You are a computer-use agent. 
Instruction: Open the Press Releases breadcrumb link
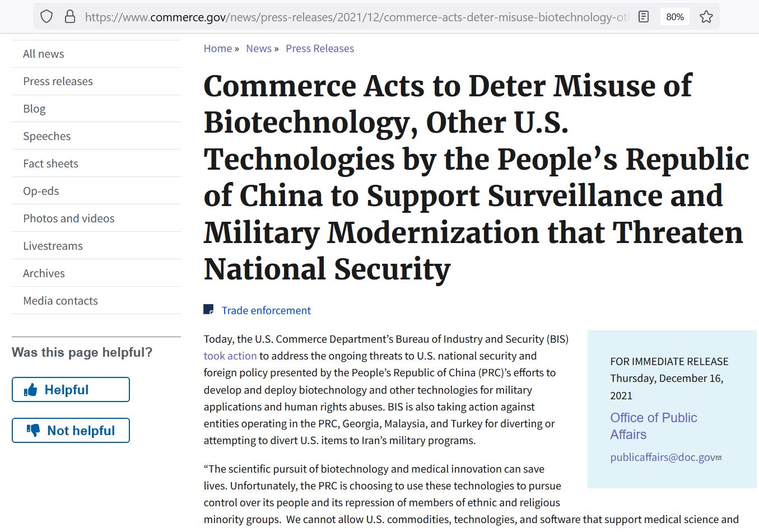(x=320, y=49)
